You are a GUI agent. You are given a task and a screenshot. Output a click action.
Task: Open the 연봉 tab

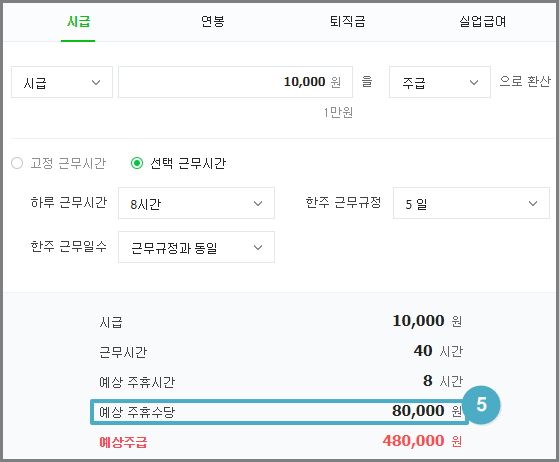coord(212,22)
